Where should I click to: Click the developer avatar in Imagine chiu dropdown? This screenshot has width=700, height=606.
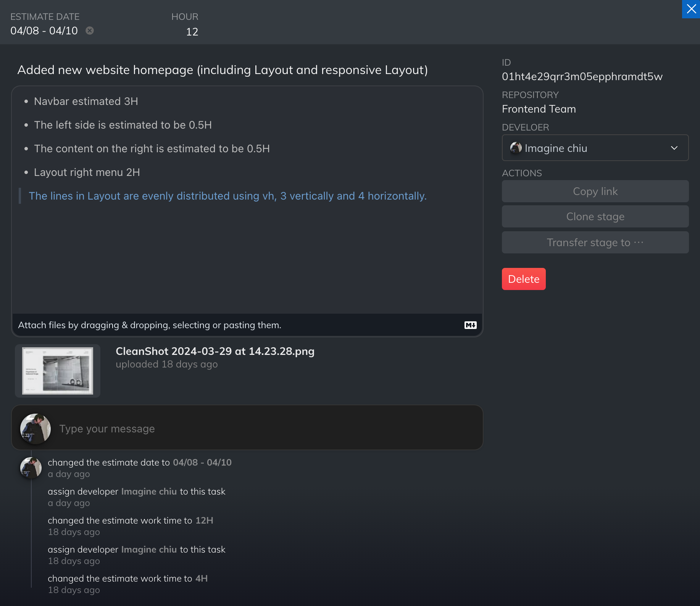tap(516, 148)
